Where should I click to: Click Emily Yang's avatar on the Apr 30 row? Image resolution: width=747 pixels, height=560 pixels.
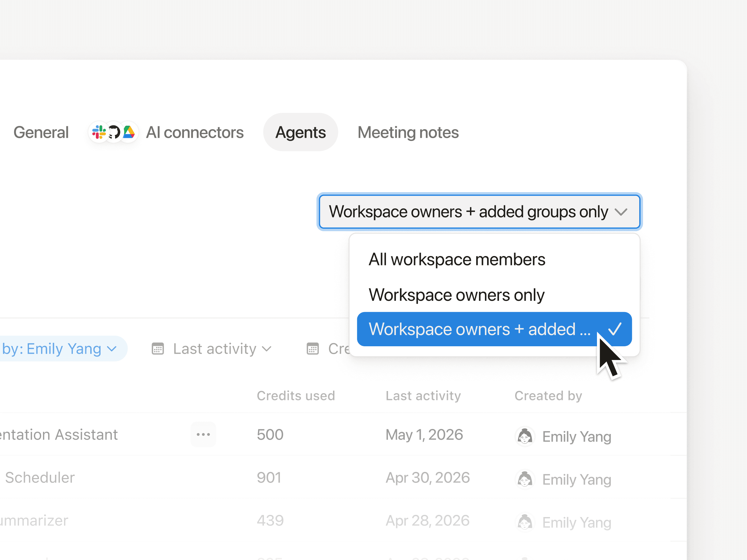pyautogui.click(x=525, y=479)
